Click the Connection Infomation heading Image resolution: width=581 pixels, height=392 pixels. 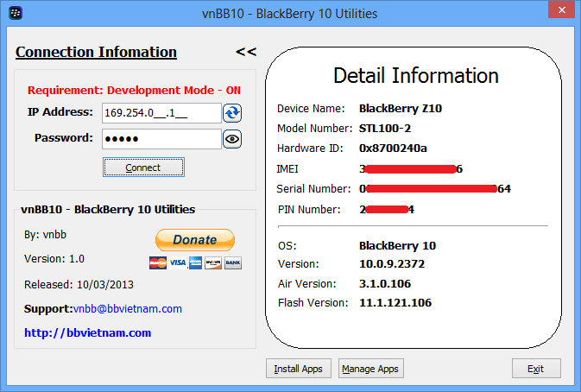pos(96,52)
